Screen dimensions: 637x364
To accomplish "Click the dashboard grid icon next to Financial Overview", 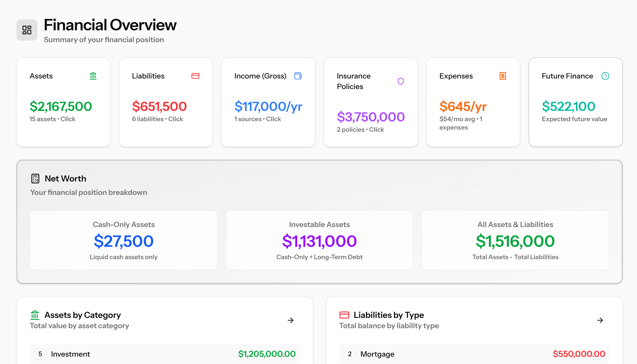I will point(27,30).
